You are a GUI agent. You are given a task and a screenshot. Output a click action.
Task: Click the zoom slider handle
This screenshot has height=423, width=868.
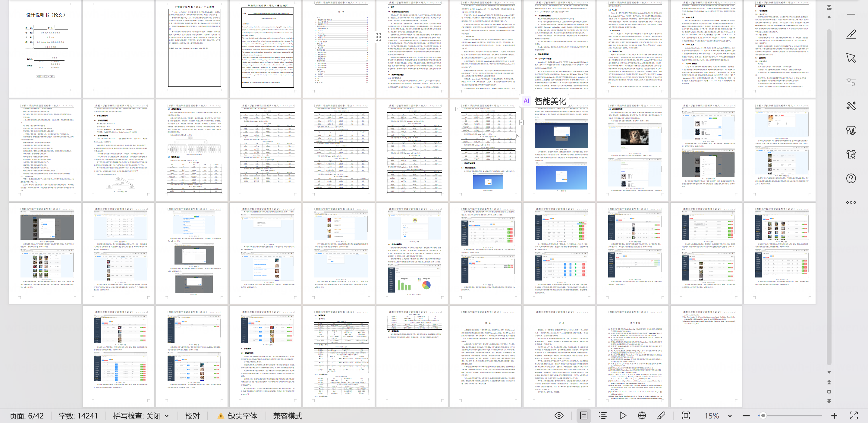coord(763,415)
